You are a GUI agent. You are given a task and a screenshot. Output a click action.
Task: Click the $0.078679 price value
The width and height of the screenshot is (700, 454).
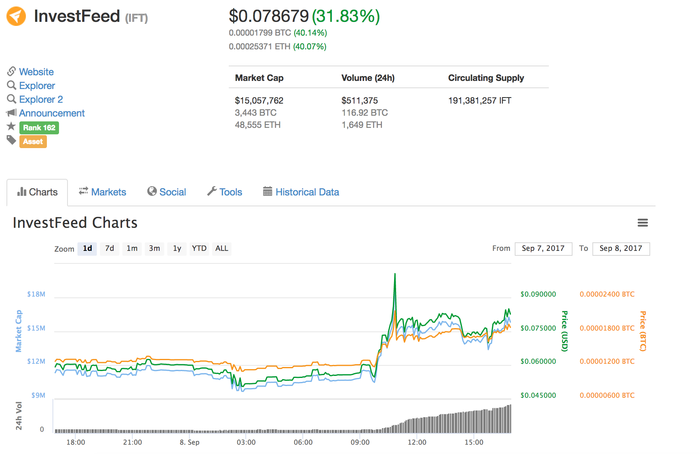(x=269, y=17)
